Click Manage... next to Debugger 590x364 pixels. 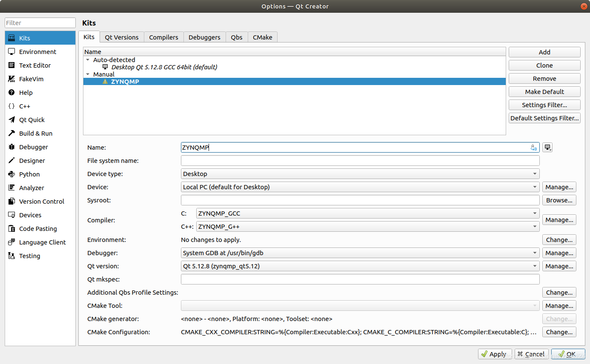tap(559, 253)
